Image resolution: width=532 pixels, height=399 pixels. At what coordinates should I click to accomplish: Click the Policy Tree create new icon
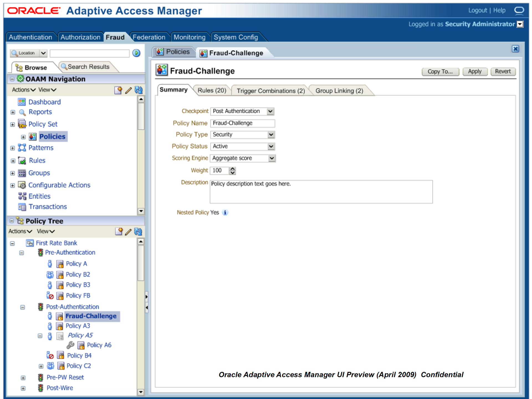(119, 232)
